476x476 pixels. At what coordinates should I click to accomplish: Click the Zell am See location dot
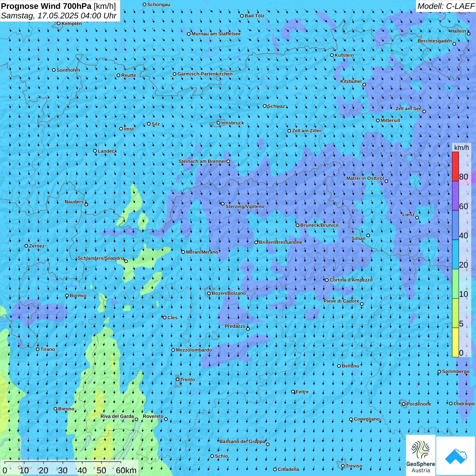tap(424, 111)
